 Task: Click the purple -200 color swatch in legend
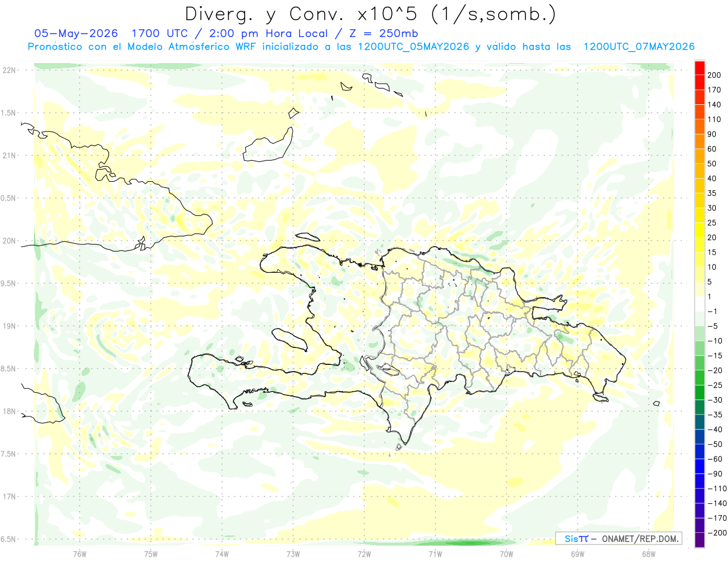699,540
